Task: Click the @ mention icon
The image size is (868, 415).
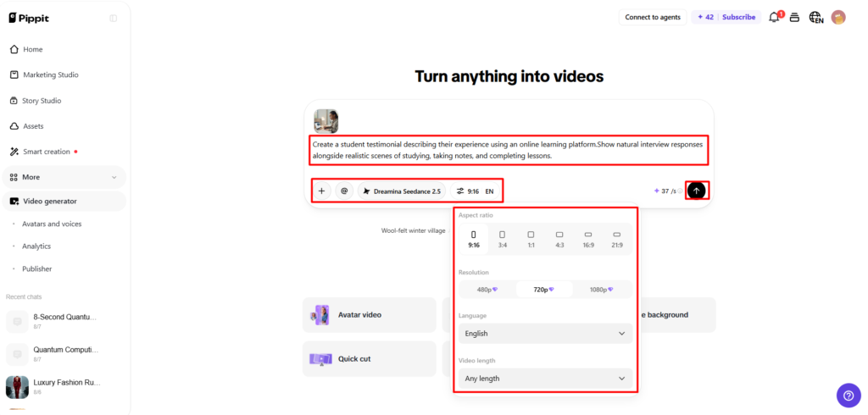Action: 344,191
